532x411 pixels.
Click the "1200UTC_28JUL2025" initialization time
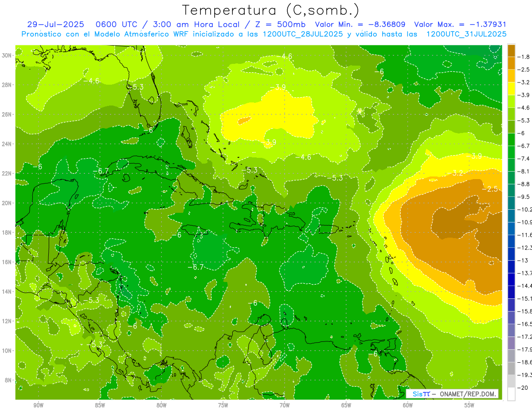pos(303,34)
